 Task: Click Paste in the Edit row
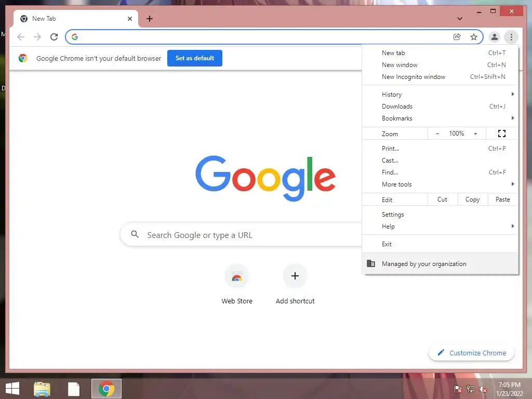pyautogui.click(x=503, y=199)
